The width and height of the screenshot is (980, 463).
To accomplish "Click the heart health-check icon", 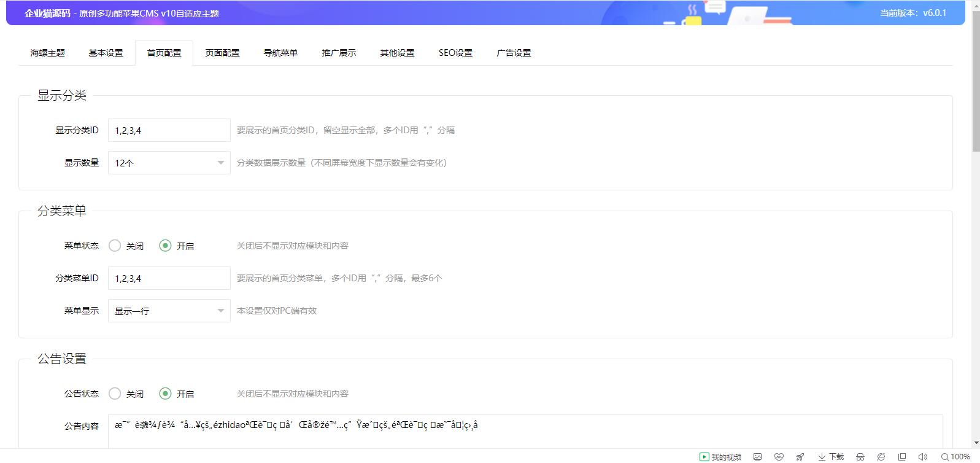I will tap(779, 457).
